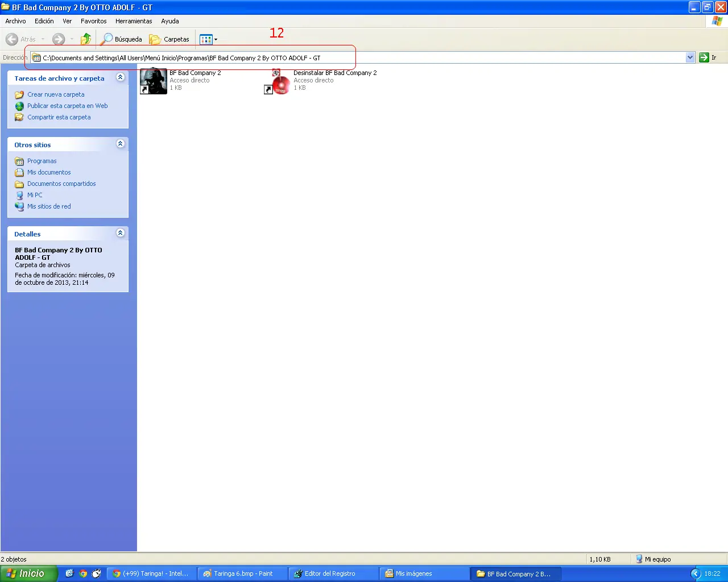Click Crear nueva carpeta link
This screenshot has height=582, width=728.
[56, 94]
